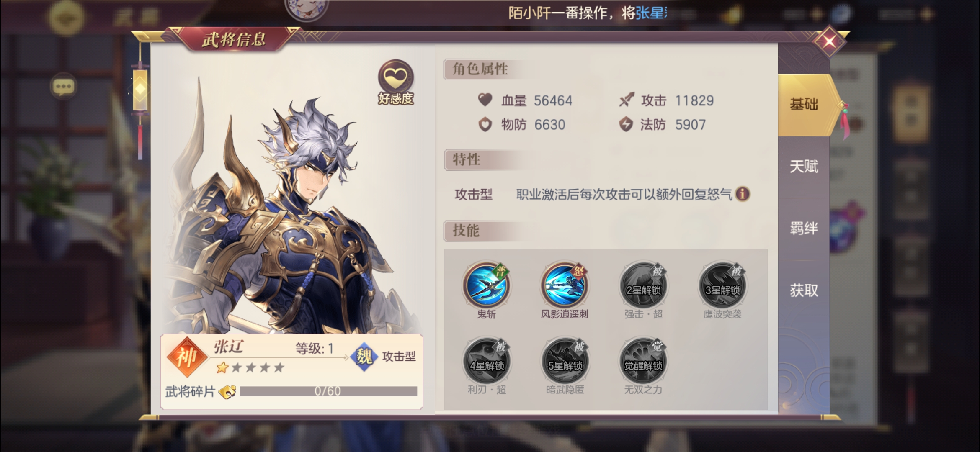Tap the locked 利刃·超 skill icon
Image resolution: width=980 pixels, height=452 pixels.
486,361
